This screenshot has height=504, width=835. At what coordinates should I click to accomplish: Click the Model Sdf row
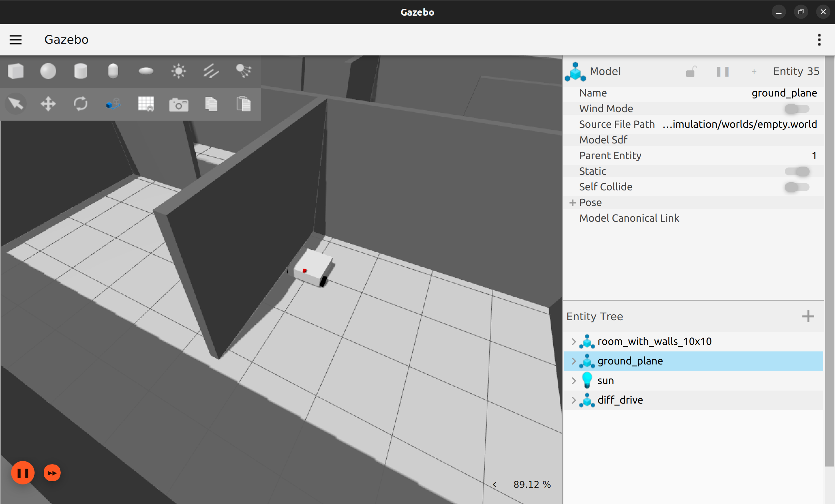tap(693, 140)
